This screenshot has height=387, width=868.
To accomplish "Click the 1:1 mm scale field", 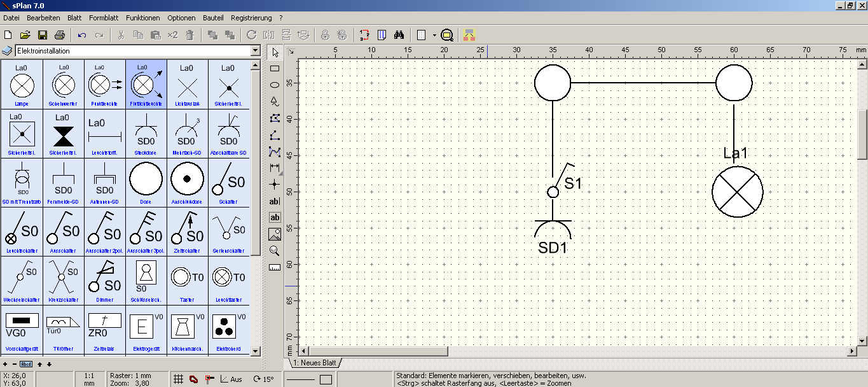I will pyautogui.click(x=90, y=379).
